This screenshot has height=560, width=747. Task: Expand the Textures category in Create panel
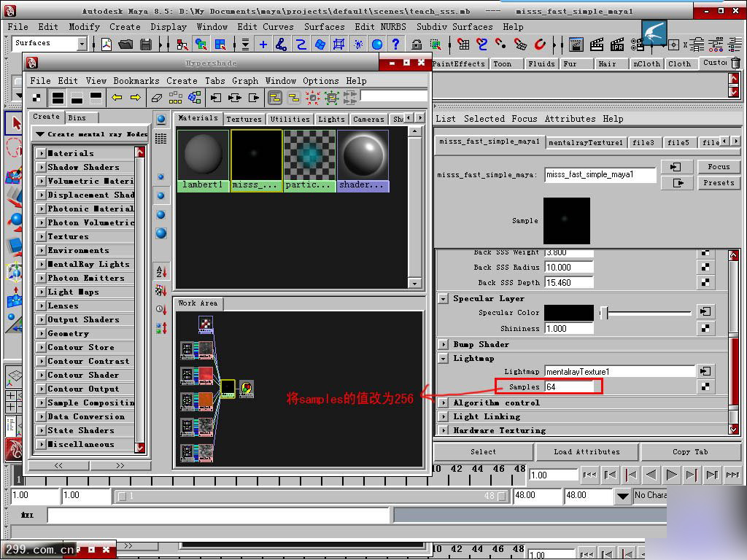point(42,236)
